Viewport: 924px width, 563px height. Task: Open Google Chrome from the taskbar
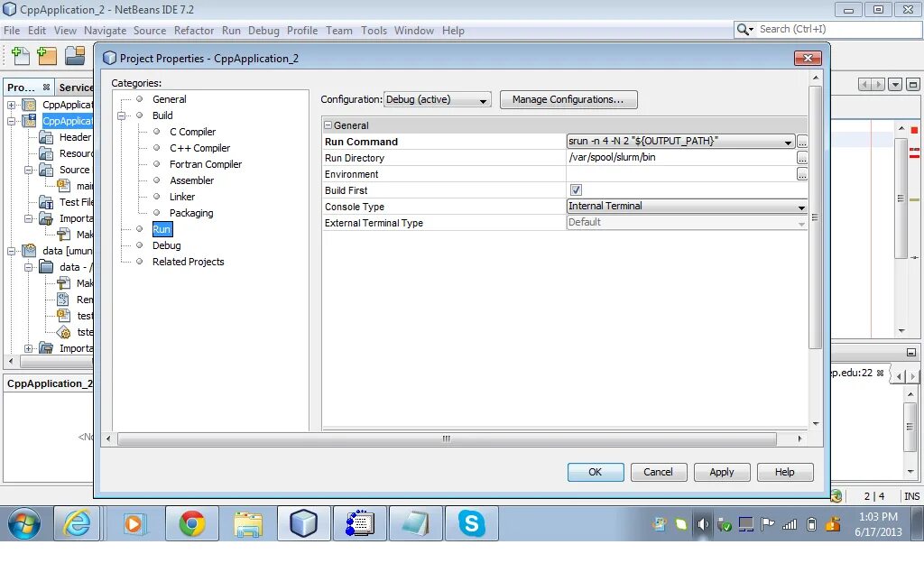tap(192, 523)
